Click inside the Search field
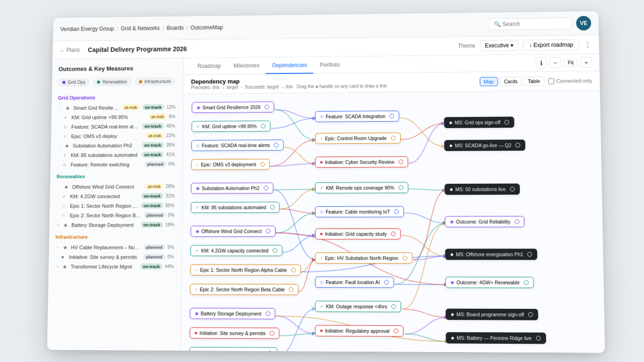Screen dimensions: 644x362 pyautogui.click(x=528, y=24)
